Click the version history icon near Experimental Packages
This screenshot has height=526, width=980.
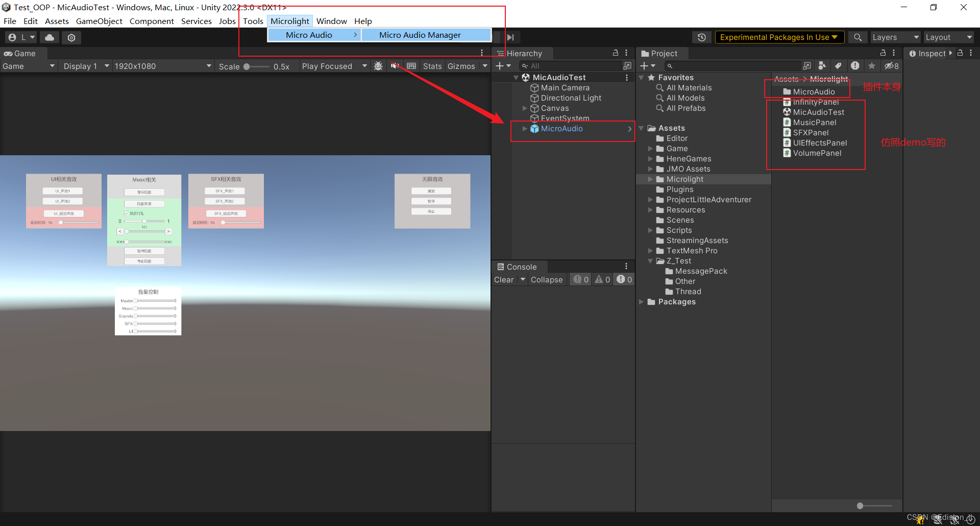(x=702, y=37)
